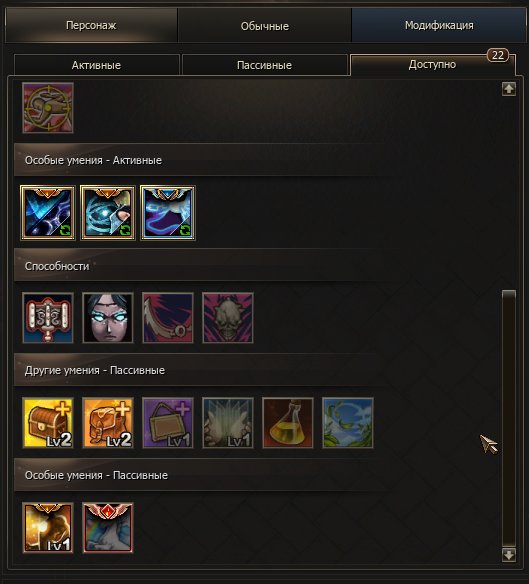Click the purple serpent special active skill
The width and height of the screenshot is (529, 584).
(x=168, y=213)
